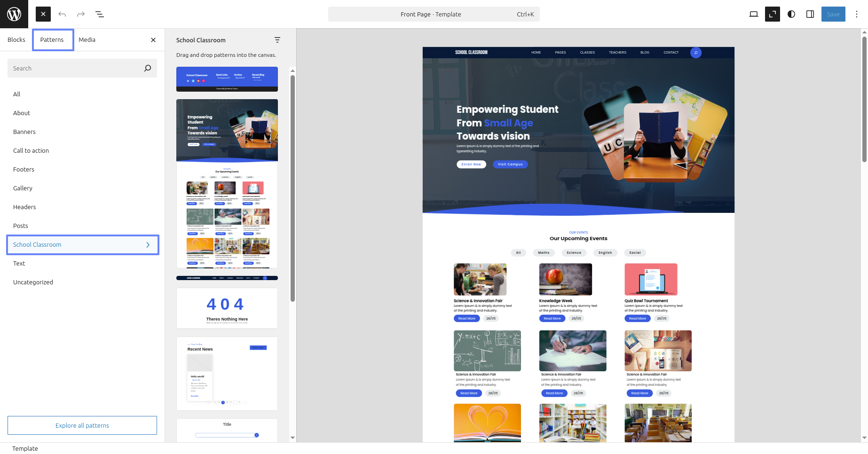The height and width of the screenshot is (454, 868).
Task: Click the Save button
Action: pyautogui.click(x=833, y=14)
